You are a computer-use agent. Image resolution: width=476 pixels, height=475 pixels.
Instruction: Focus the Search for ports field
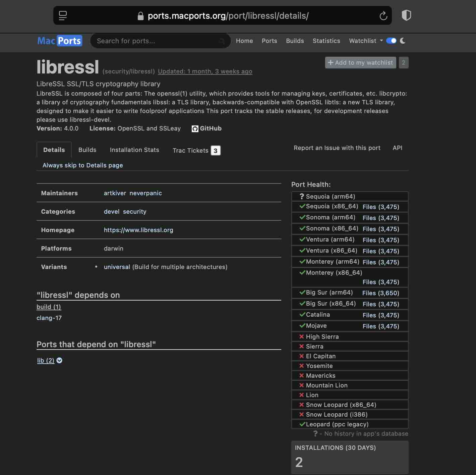(x=160, y=41)
